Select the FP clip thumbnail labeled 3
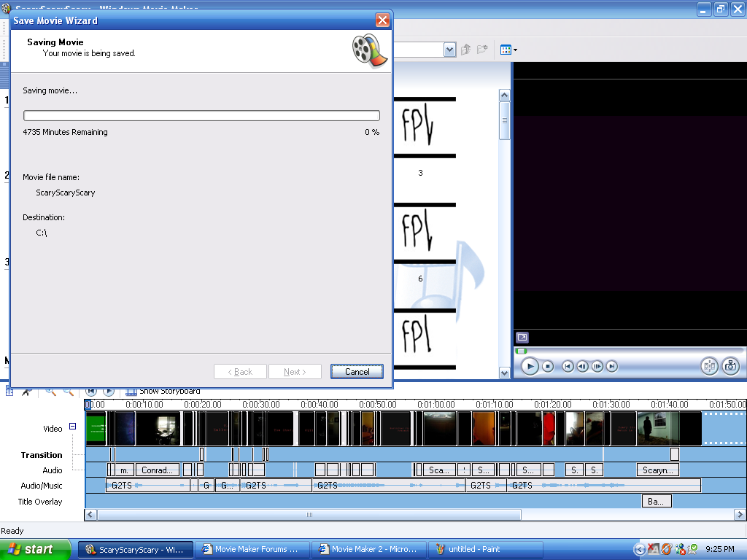Image resolution: width=747 pixels, height=560 pixels. tap(420, 128)
